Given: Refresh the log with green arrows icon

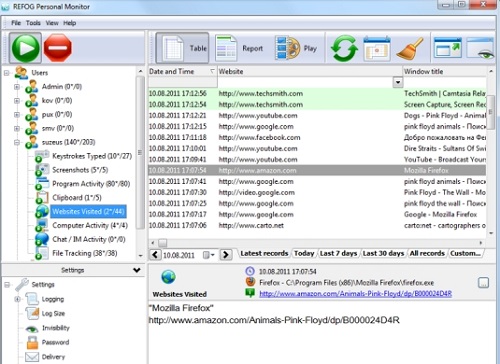Looking at the screenshot, I should (x=344, y=49).
